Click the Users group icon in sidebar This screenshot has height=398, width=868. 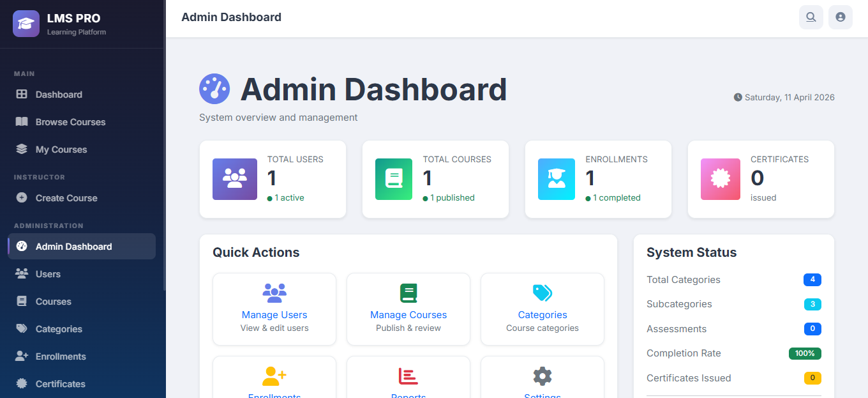(22, 274)
